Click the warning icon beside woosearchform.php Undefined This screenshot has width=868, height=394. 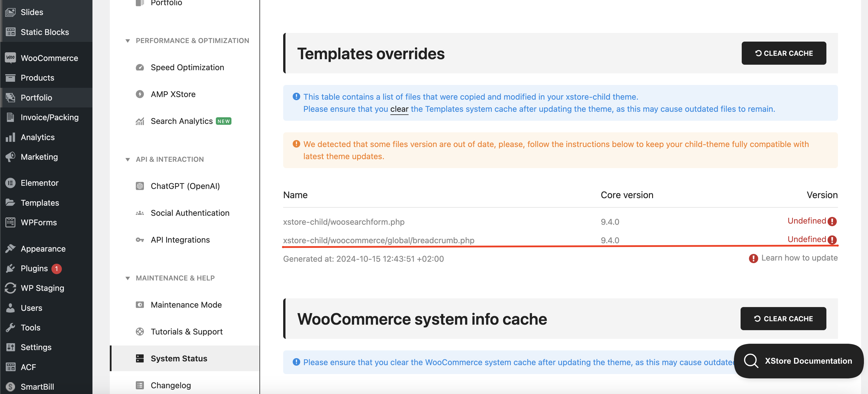(832, 221)
